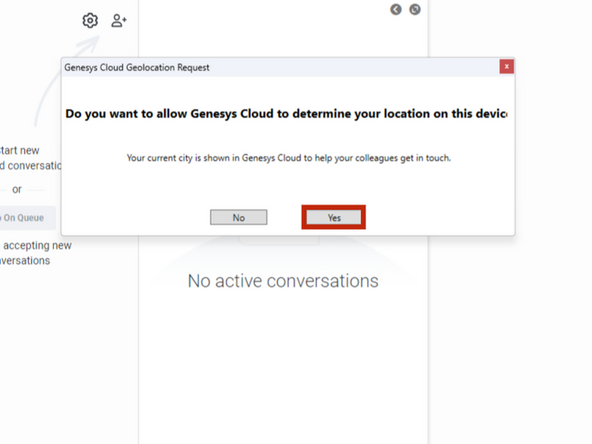Click the No button
The width and height of the screenshot is (592, 444).
(239, 217)
